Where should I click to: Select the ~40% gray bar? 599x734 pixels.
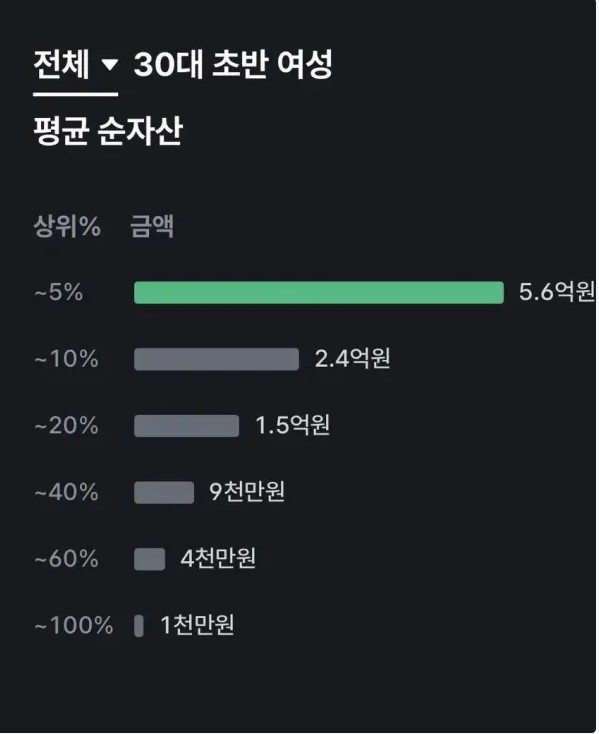164,492
